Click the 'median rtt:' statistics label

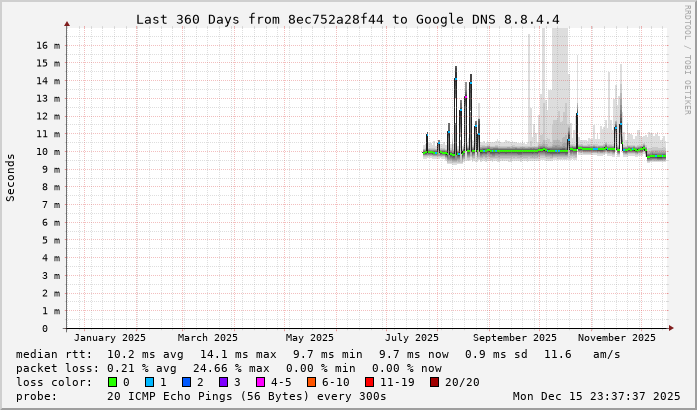coord(56,354)
